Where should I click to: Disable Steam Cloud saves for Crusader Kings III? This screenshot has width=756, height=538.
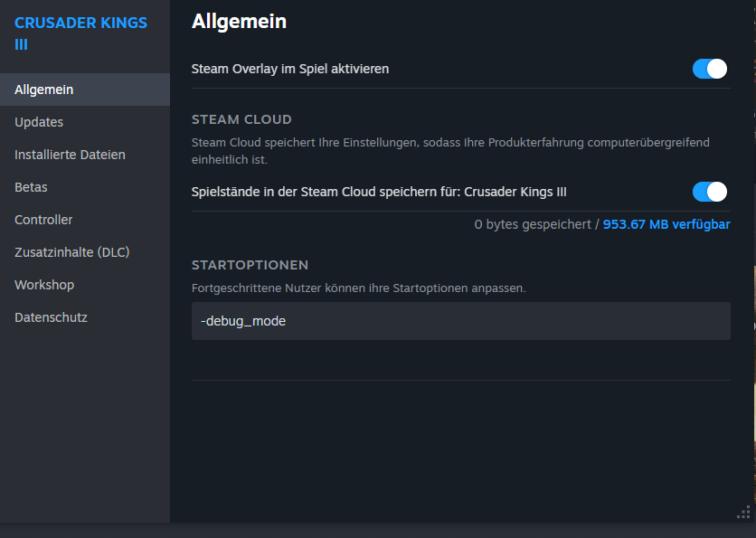[x=710, y=192]
